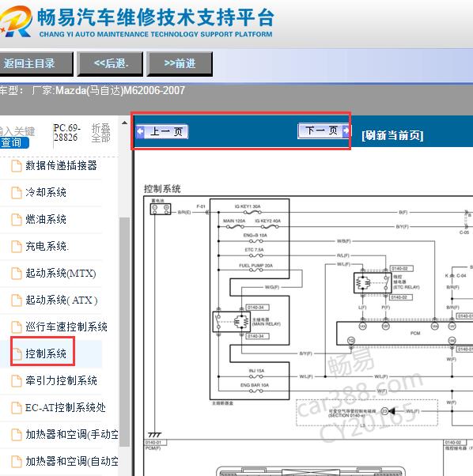Click document icon beside 数据传递插接器
This screenshot has width=473, height=476.
coord(17,166)
